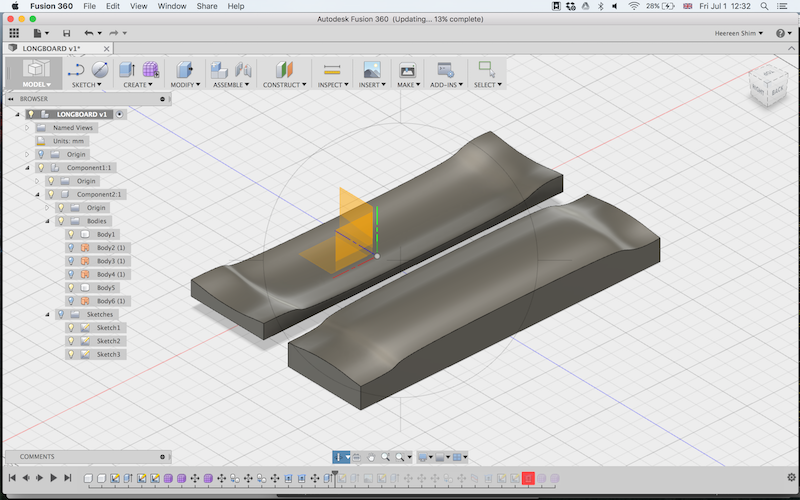Open the CONSTRUCT menu label

point(285,85)
